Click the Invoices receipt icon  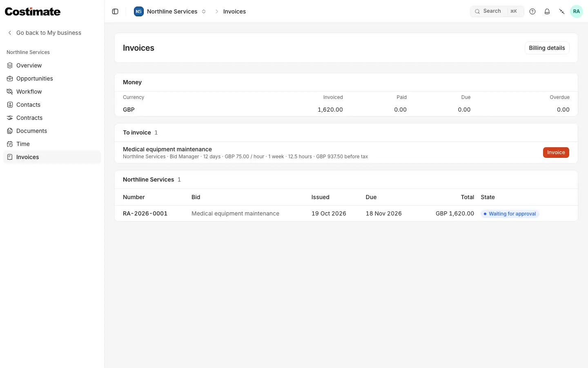coord(10,157)
